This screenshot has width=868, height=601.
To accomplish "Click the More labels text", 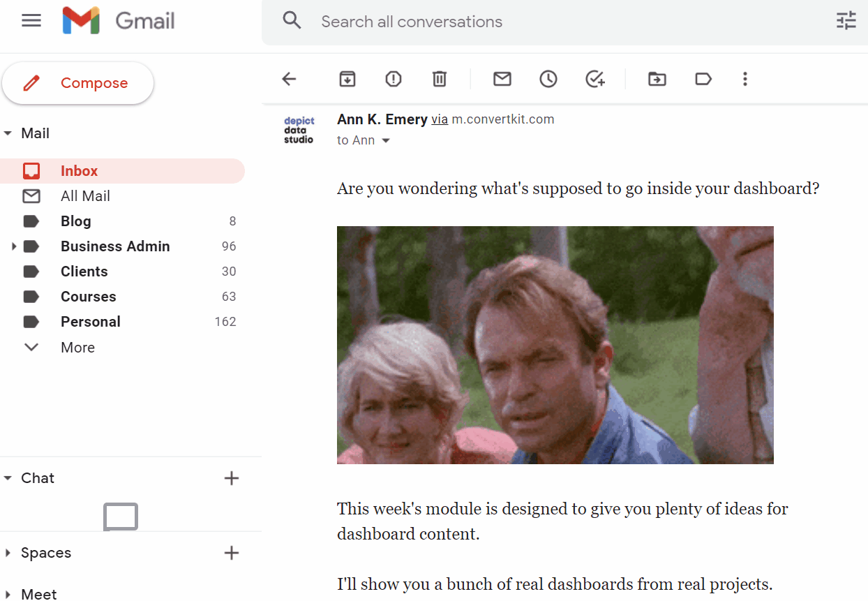I will coord(77,348).
